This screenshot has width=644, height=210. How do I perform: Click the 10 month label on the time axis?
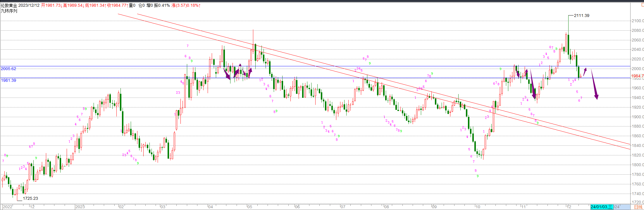click(478, 207)
